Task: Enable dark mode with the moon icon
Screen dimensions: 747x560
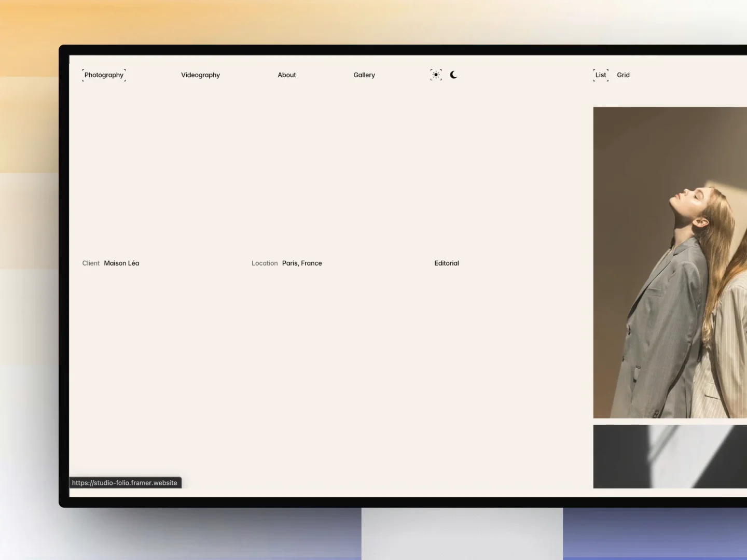Action: (x=453, y=75)
